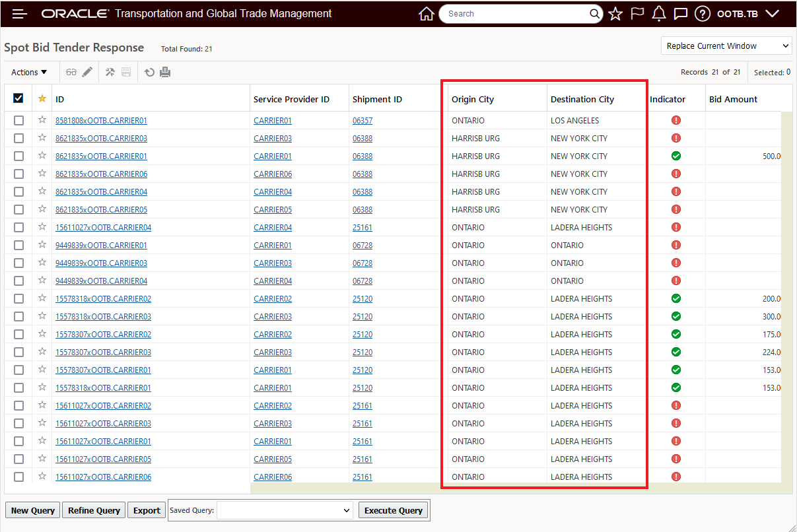Open the hamburger navigation menu

pos(20,14)
